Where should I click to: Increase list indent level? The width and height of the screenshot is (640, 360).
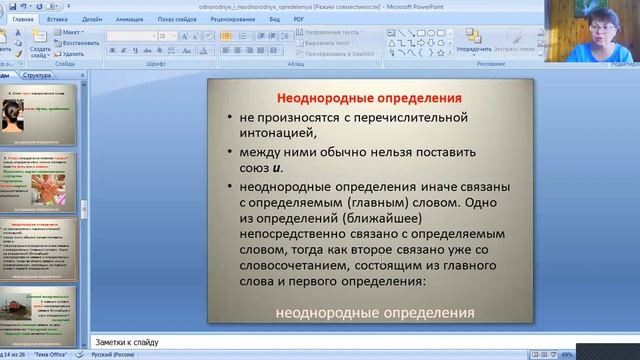[x=272, y=36]
